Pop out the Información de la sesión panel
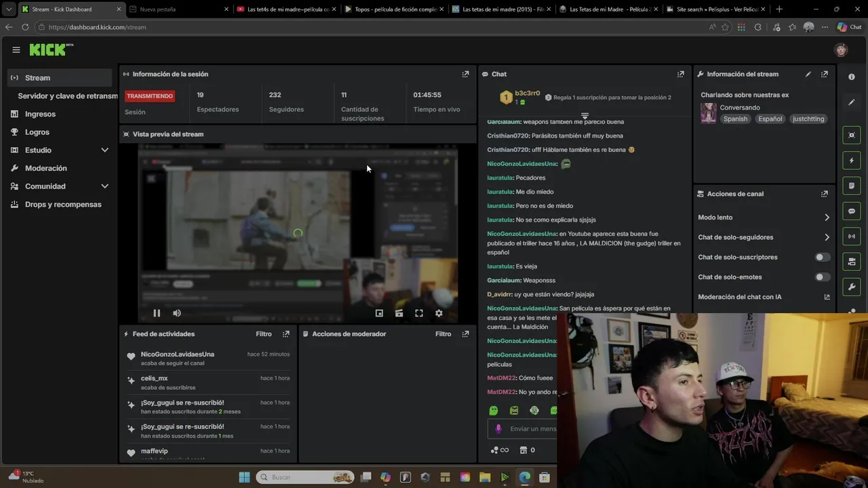 (465, 74)
